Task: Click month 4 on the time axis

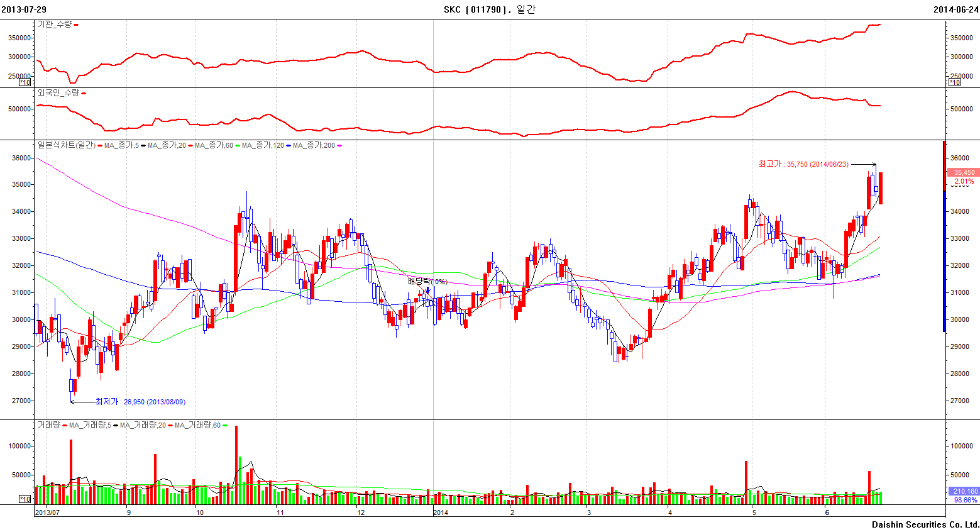Action: 670,513
